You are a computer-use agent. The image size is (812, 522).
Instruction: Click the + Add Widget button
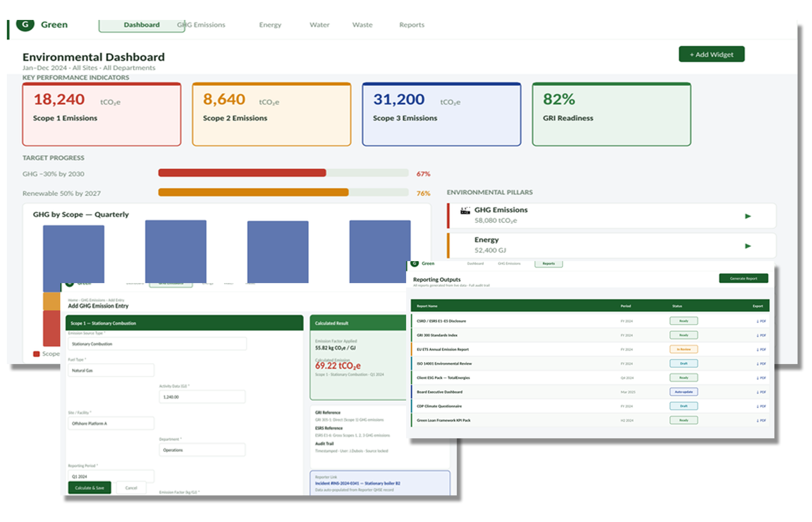711,54
